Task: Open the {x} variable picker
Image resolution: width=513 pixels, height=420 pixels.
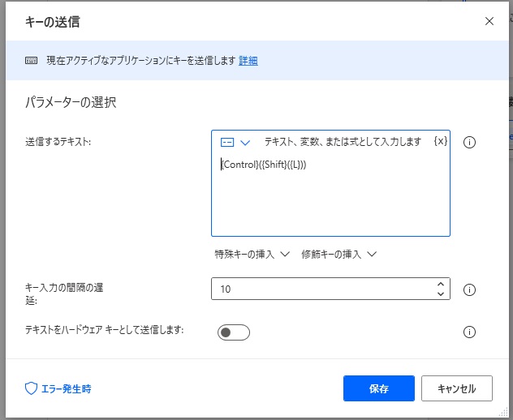Action: (x=440, y=141)
